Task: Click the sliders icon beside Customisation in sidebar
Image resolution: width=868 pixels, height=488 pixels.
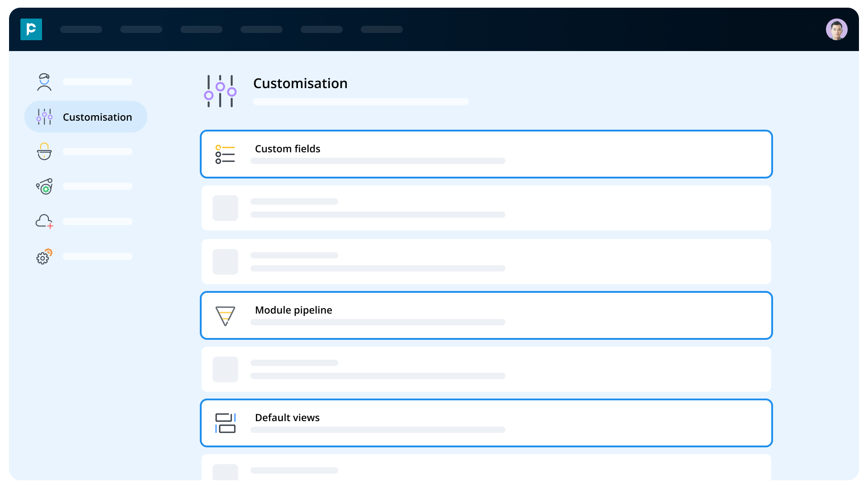Action: tap(44, 116)
